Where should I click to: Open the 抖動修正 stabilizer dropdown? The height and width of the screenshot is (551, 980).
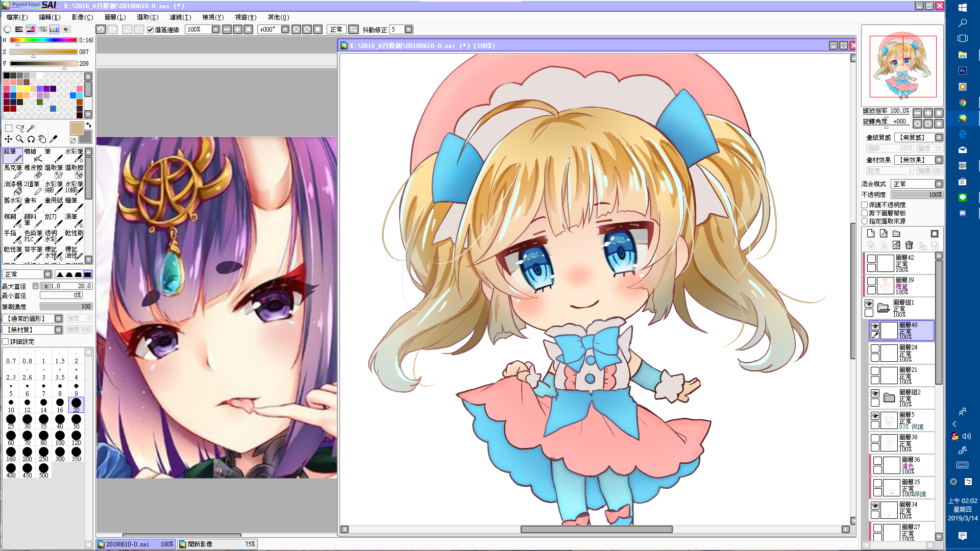pos(408,30)
